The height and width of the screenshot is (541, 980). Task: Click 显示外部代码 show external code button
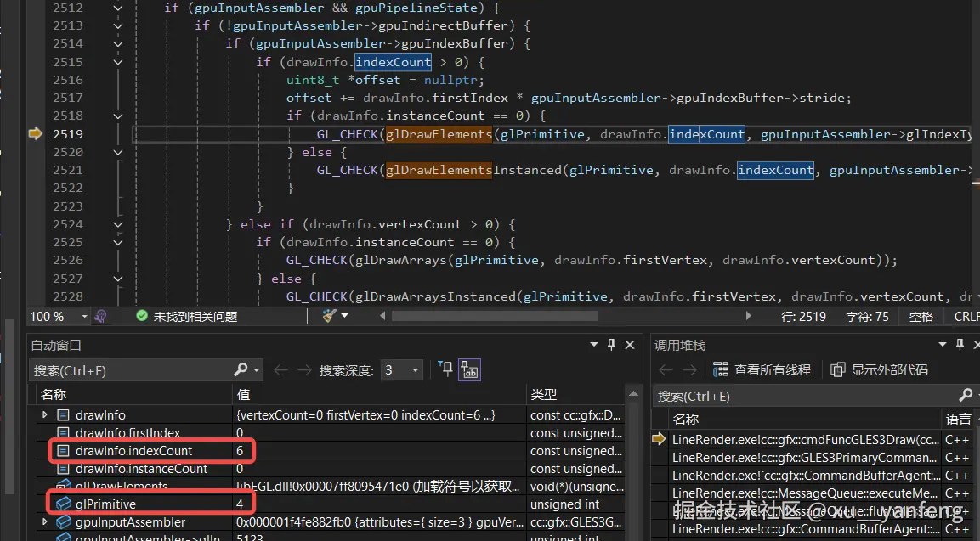(x=880, y=369)
